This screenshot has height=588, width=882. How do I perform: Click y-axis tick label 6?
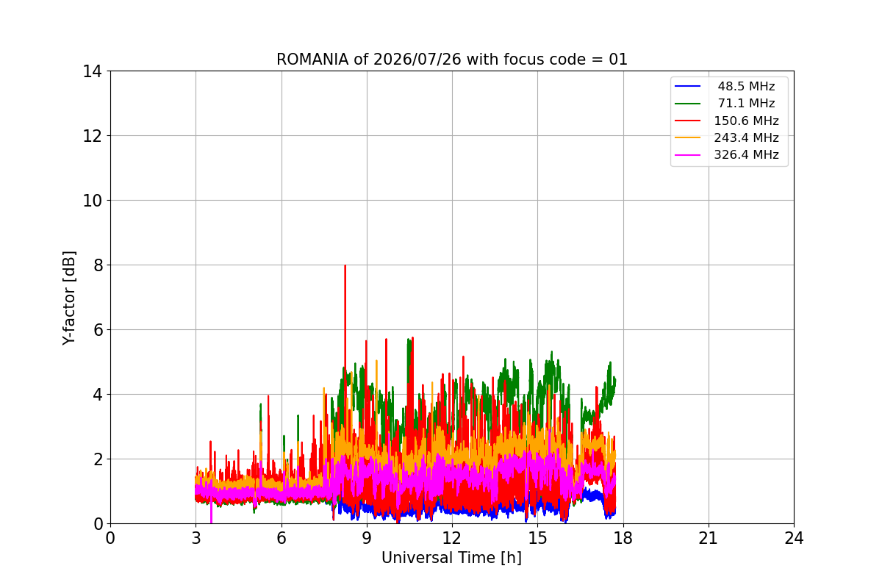point(97,330)
